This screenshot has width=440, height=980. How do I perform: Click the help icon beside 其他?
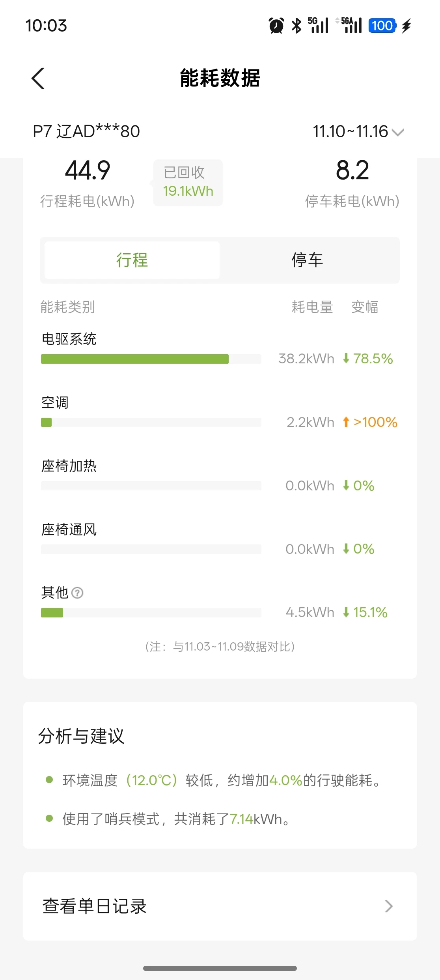click(x=77, y=593)
